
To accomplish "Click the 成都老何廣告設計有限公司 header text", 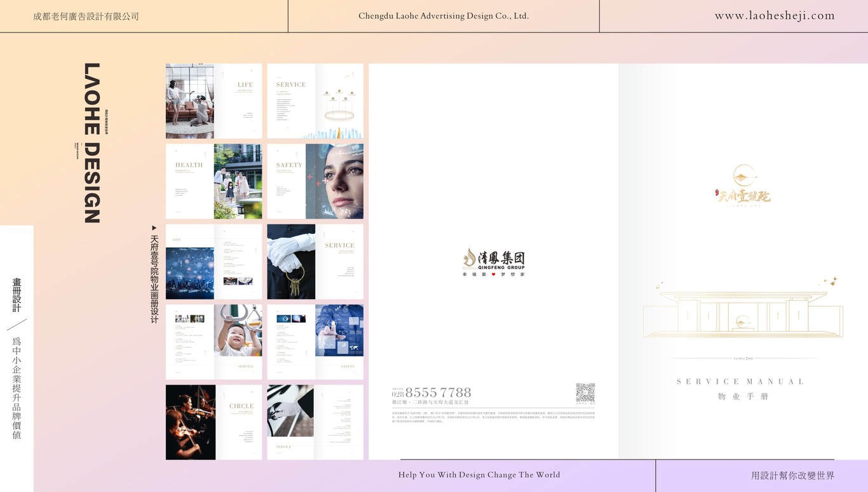I will [x=86, y=17].
